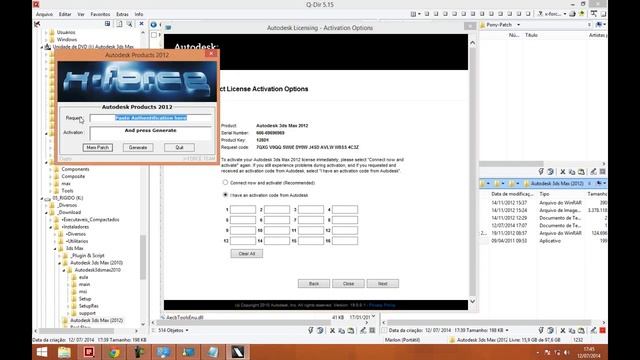Select I have an activation code option
This screenshot has height=360, width=640.
225,195
